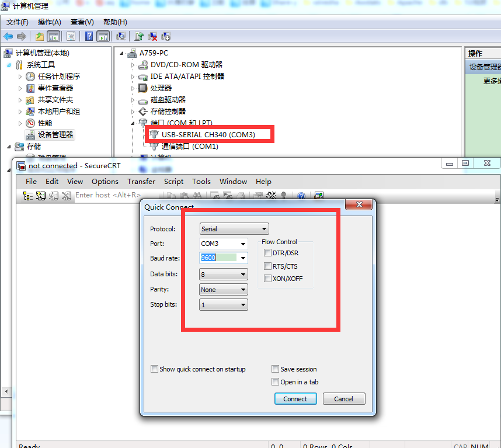Collapse A759-PC root node

121,53
